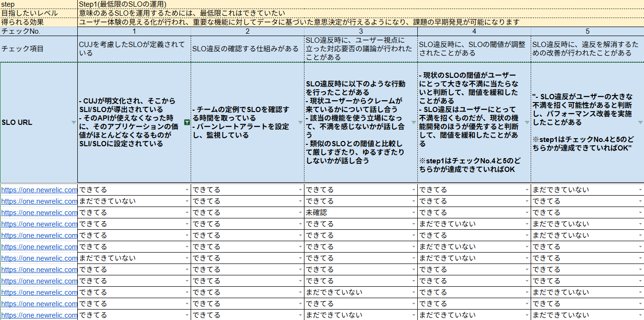Click the SLO違反の確認する仕組みがある header cell
Screen dimensions: 644x320
248,48
